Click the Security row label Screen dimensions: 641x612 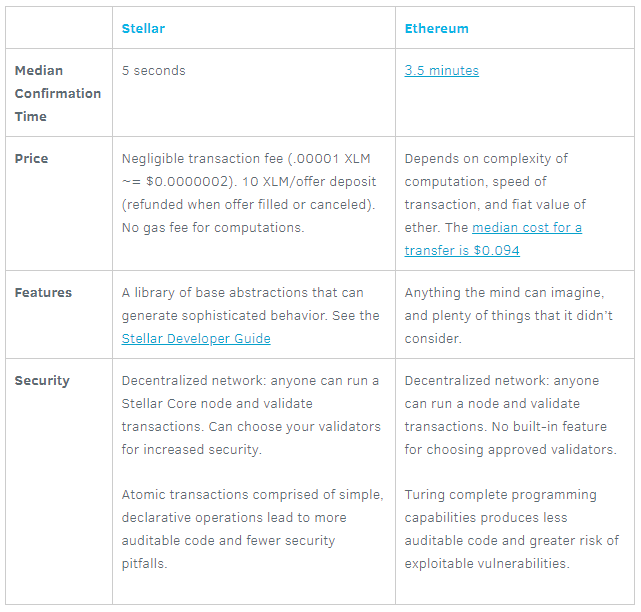coord(42,380)
